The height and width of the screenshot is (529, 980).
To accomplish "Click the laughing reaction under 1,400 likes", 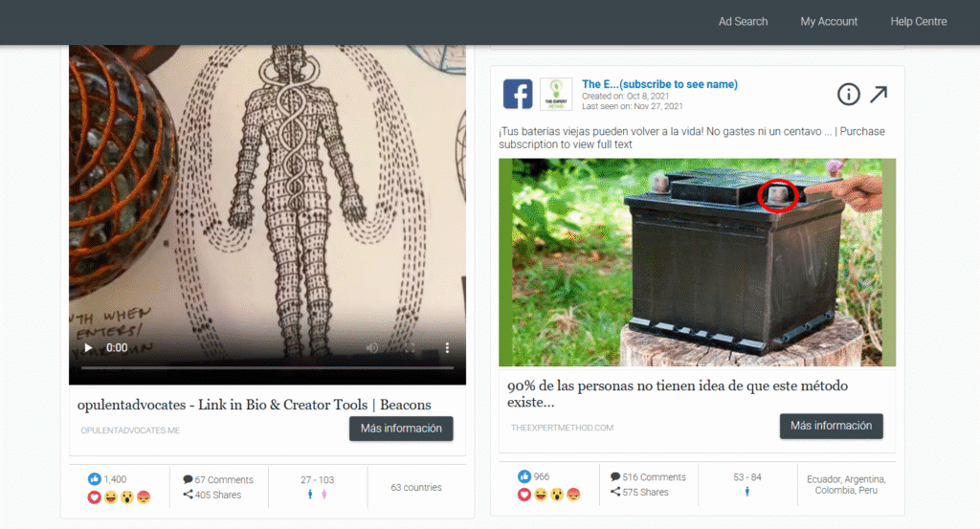I will coord(111,497).
